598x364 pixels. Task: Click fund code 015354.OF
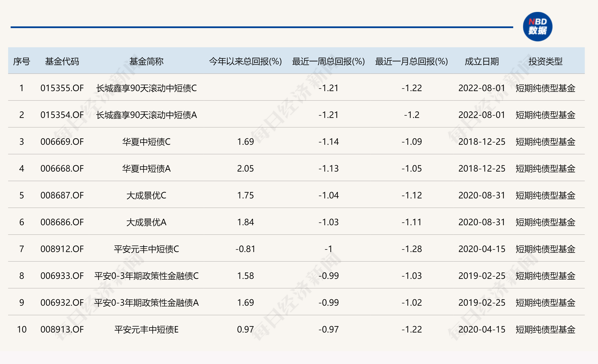(62, 115)
